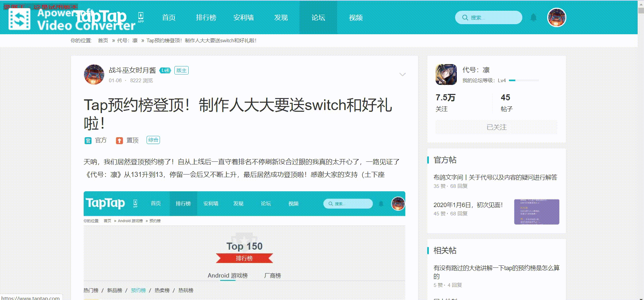Click the forum level progress bar
Screen dimensions: 644x300
[524, 81]
